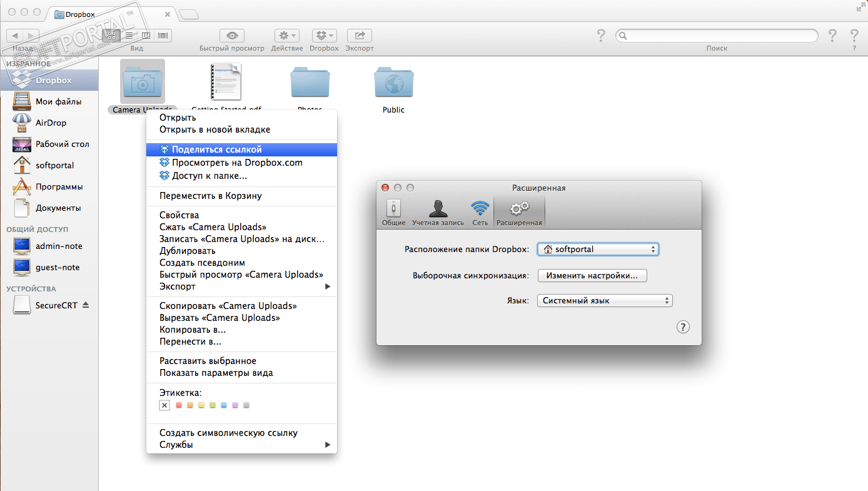Choose Переместить в Корзину

pyautogui.click(x=241, y=196)
